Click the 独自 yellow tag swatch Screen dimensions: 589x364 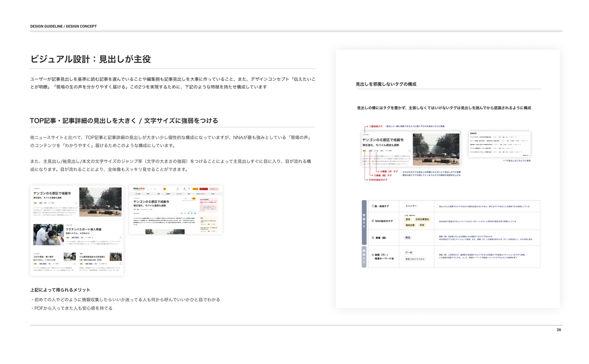408,219
